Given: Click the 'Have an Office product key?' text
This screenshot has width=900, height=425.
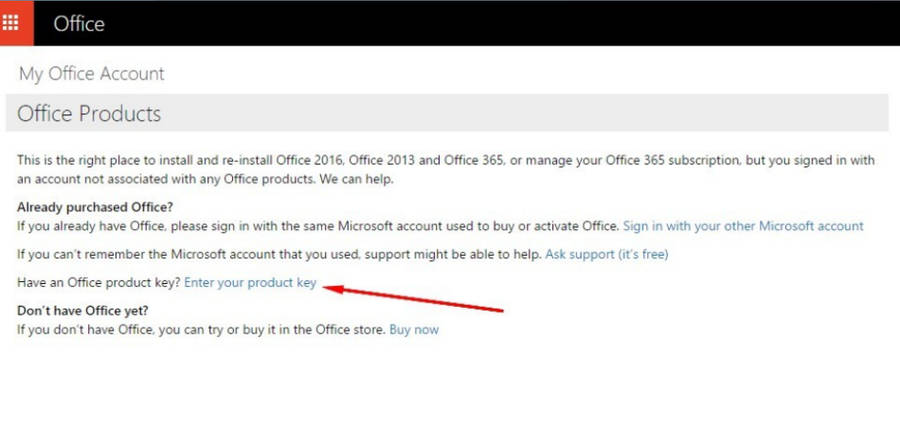Looking at the screenshot, I should pyautogui.click(x=99, y=283).
